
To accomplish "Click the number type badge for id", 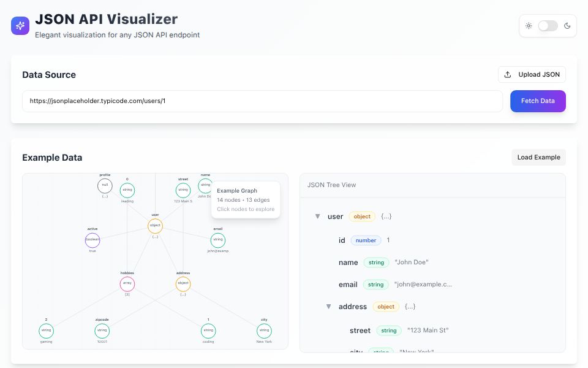I will 366,240.
